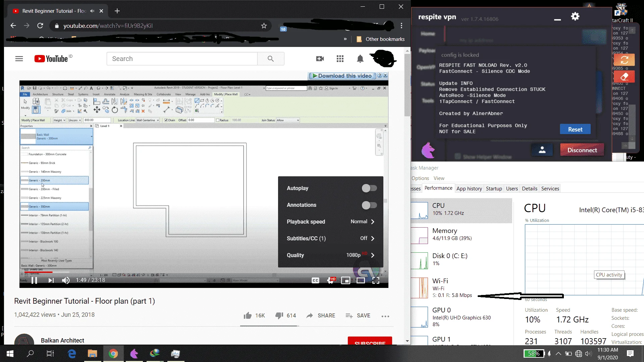Viewport: 644px width, 362px height.
Task: Skip to next video in player
Action: pyautogui.click(x=51, y=280)
